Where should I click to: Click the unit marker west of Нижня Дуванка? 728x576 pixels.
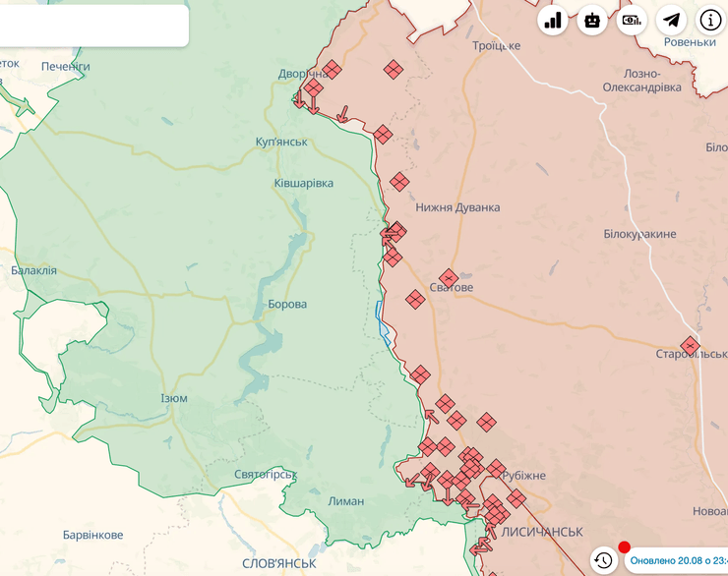pyautogui.click(x=399, y=182)
